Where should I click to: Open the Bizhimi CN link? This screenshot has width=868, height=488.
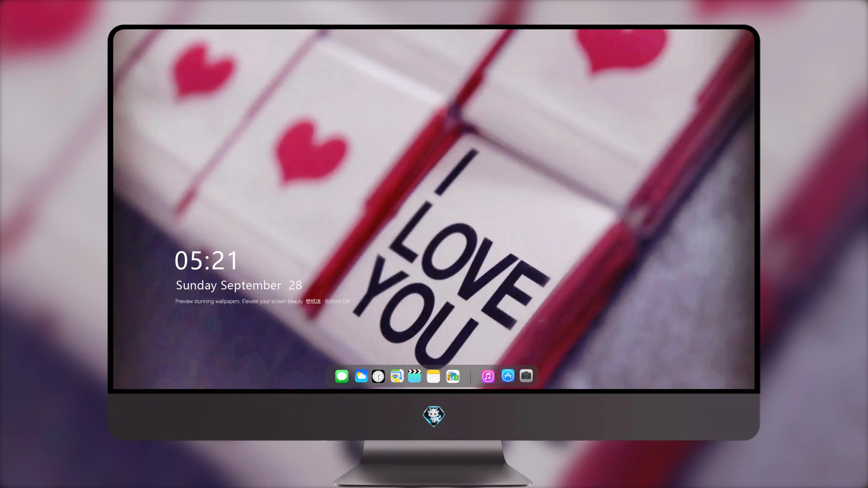337,301
